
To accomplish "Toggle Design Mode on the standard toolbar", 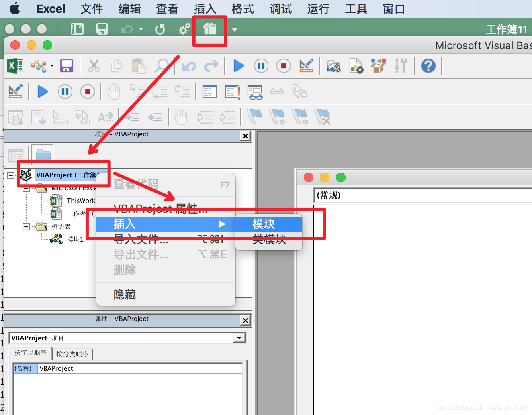I will (306, 66).
